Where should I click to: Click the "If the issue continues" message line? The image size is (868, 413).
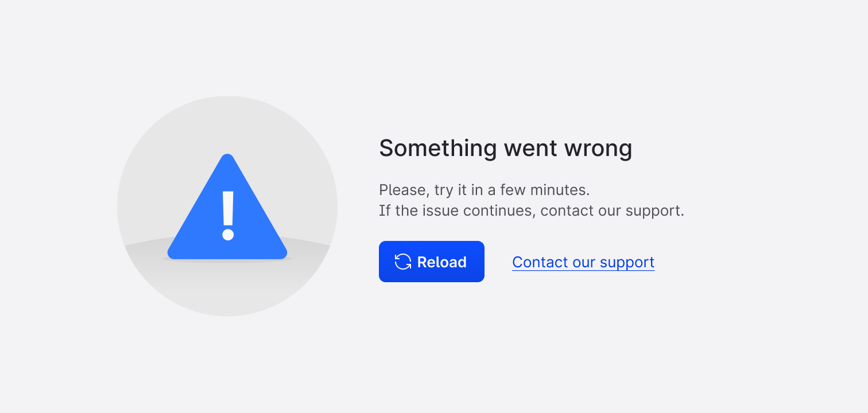coord(531,211)
